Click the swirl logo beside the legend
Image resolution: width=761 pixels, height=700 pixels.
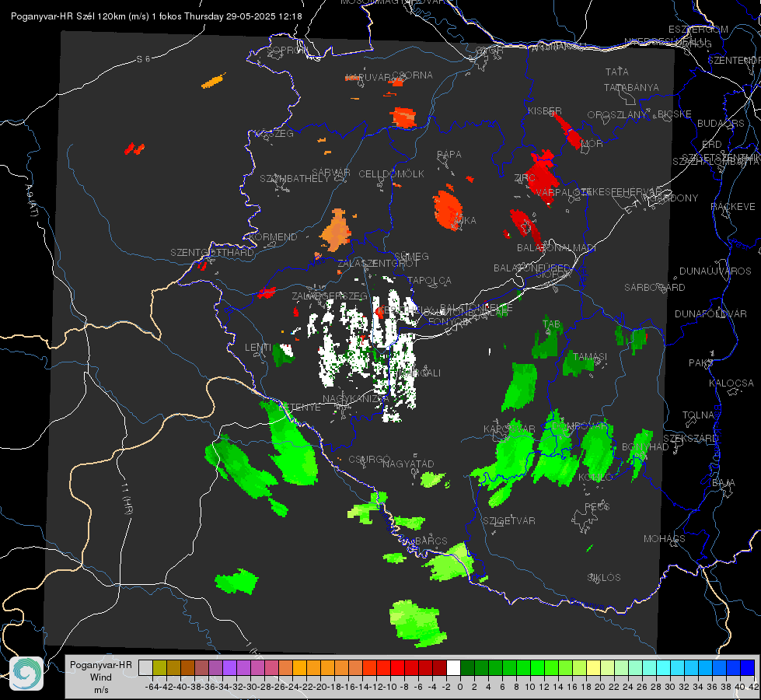[26, 674]
